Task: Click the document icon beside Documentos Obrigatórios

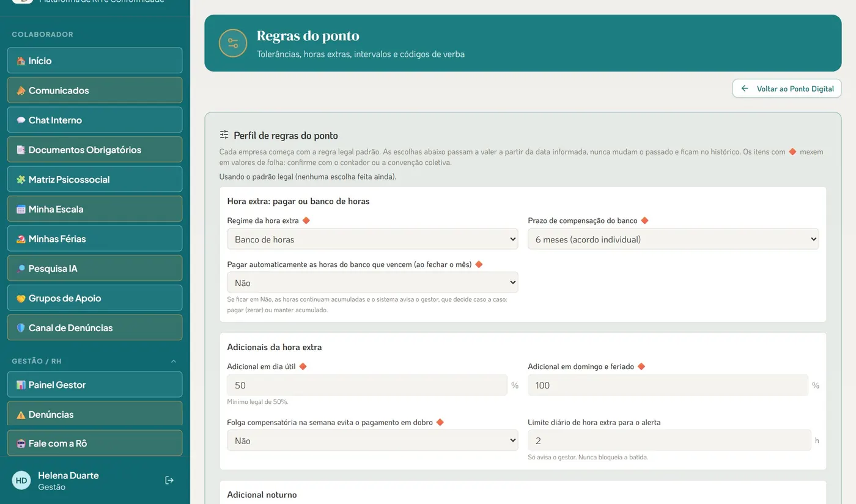Action: tap(21, 150)
